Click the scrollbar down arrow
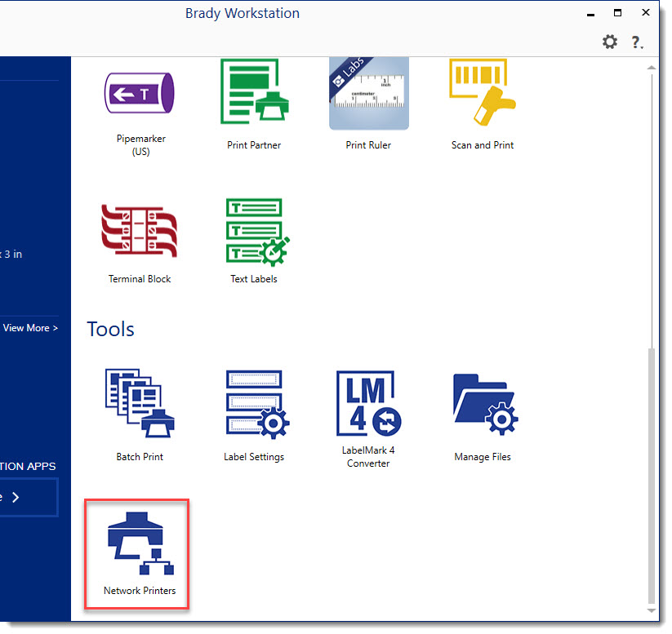The height and width of the screenshot is (634, 672). (x=651, y=610)
